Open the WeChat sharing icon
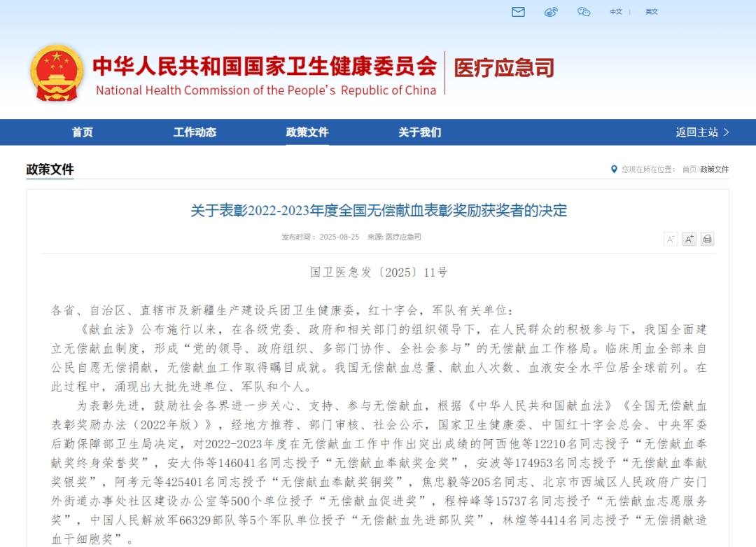This screenshot has width=756, height=547. coord(584,11)
